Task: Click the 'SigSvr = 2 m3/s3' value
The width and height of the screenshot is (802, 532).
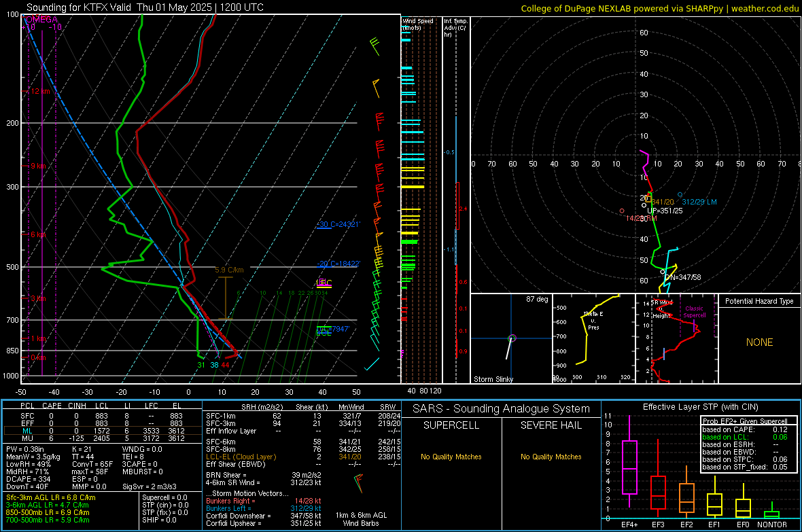Action: 150,486
